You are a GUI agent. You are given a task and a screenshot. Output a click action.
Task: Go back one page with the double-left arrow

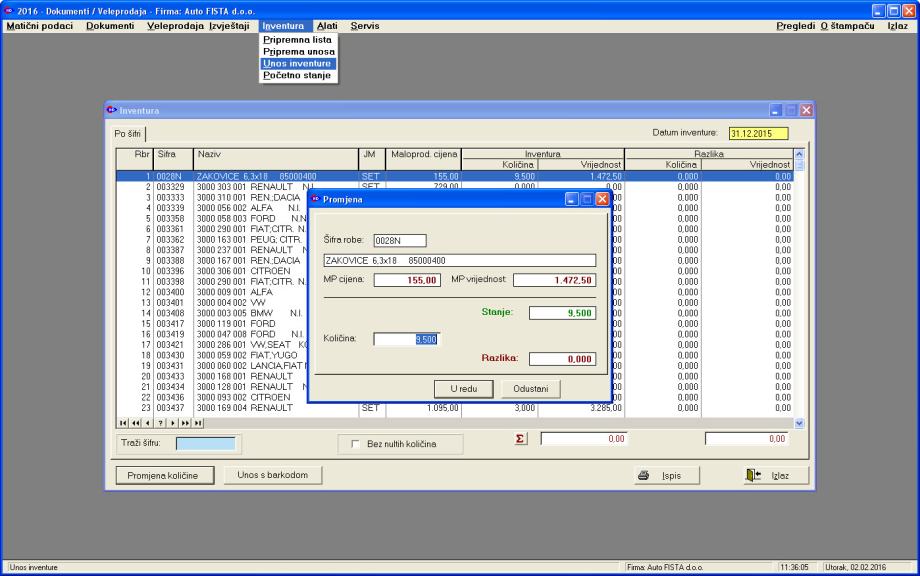(136, 423)
